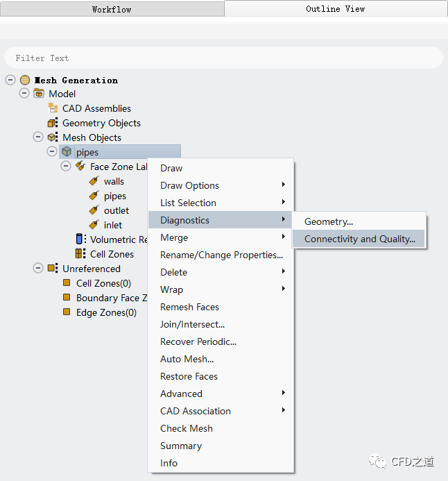Click the outlet label tag icon
Image resolution: width=448 pixels, height=481 pixels.
coord(94,210)
